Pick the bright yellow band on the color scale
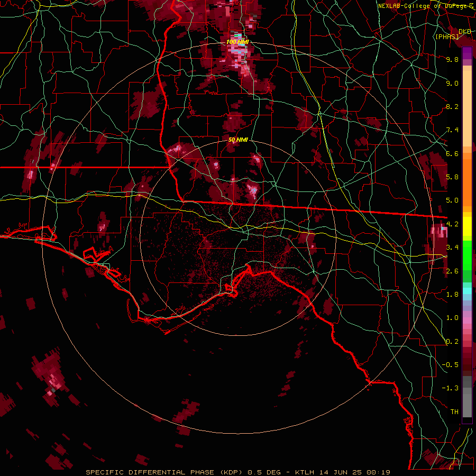The height and width of the screenshot is (476, 476). point(467,226)
